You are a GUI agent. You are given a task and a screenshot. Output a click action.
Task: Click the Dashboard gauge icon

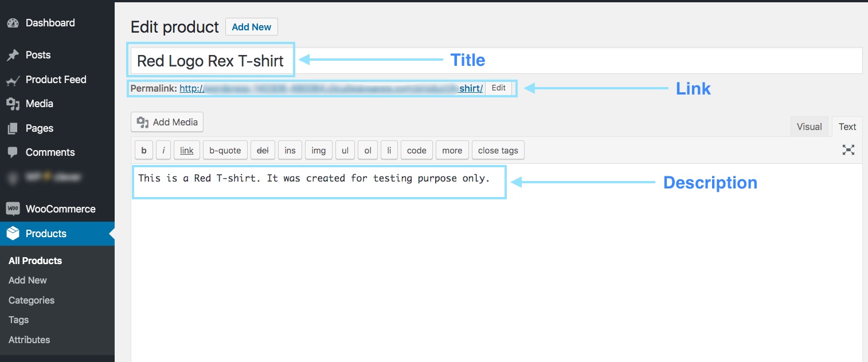[x=13, y=23]
